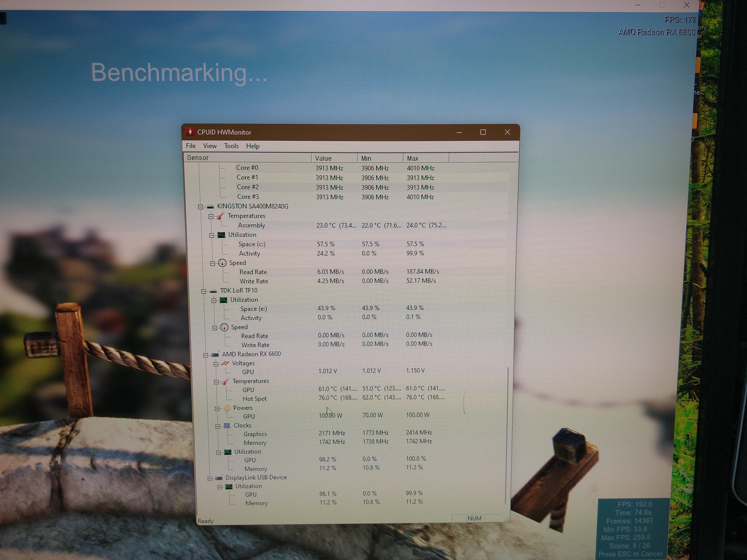Click the Clocks waveform icon
Image resolution: width=747 pixels, height=560 pixels.
click(x=227, y=426)
